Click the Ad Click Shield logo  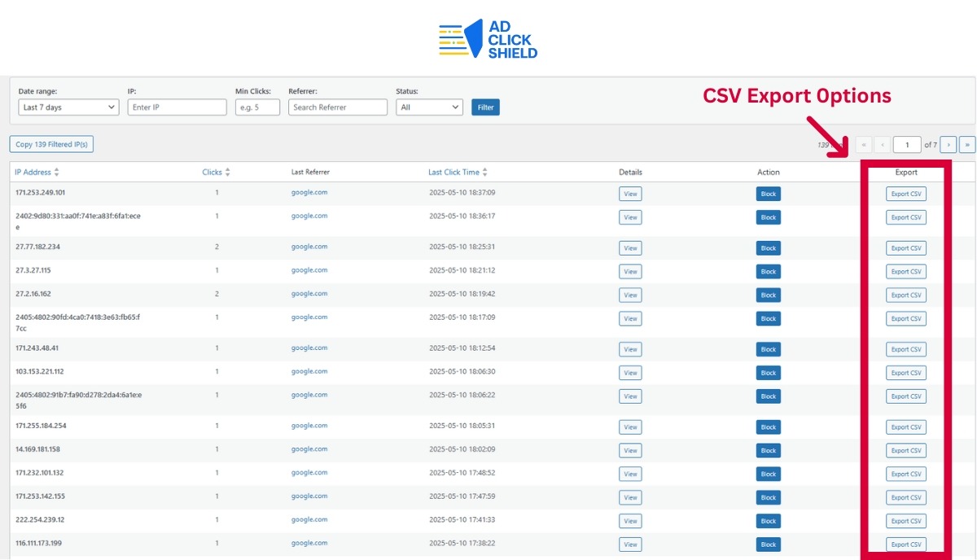[488, 40]
